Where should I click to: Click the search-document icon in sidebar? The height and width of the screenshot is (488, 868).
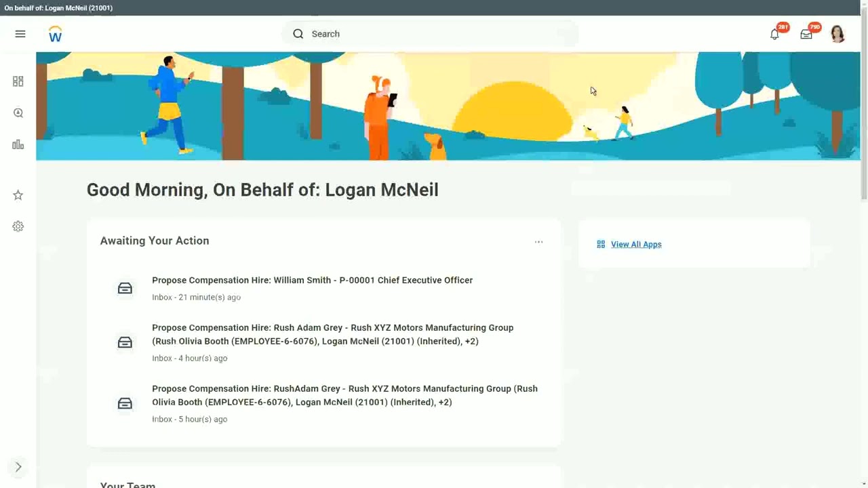pos(18,113)
